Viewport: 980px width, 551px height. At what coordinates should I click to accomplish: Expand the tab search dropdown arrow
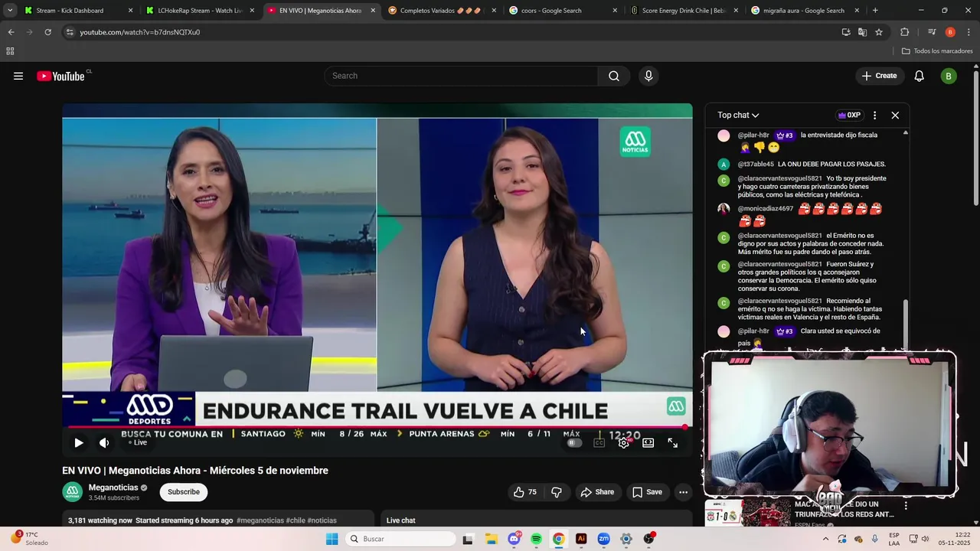[x=10, y=11]
